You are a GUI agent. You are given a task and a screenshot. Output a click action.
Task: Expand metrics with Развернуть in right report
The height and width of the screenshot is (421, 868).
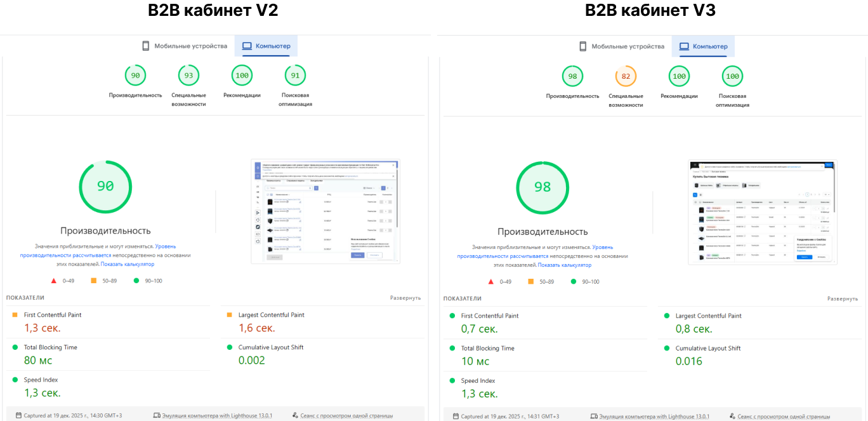pos(843,298)
